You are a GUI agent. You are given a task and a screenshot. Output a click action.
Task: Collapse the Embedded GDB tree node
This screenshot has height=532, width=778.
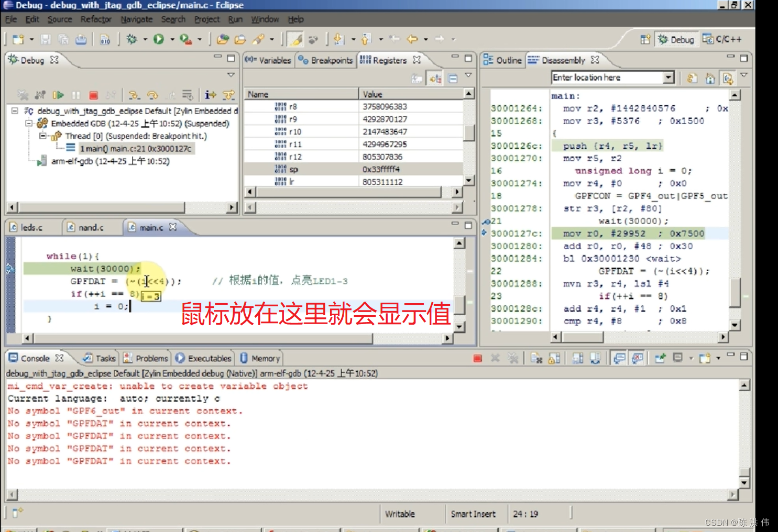pyautogui.click(x=29, y=124)
